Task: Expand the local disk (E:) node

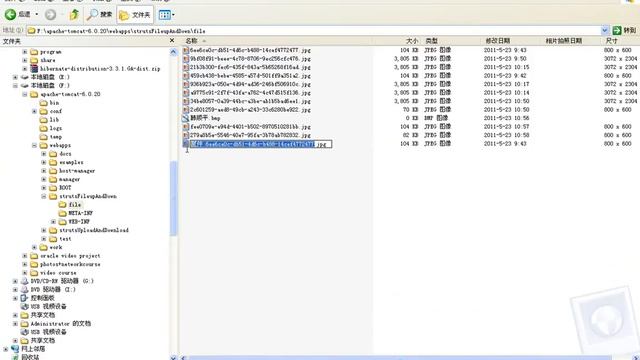Action: tap(16, 77)
